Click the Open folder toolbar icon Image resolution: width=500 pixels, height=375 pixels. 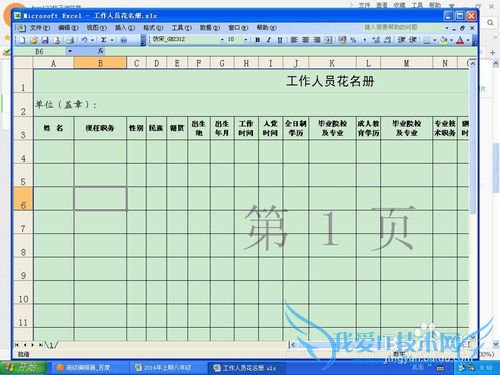point(33,40)
